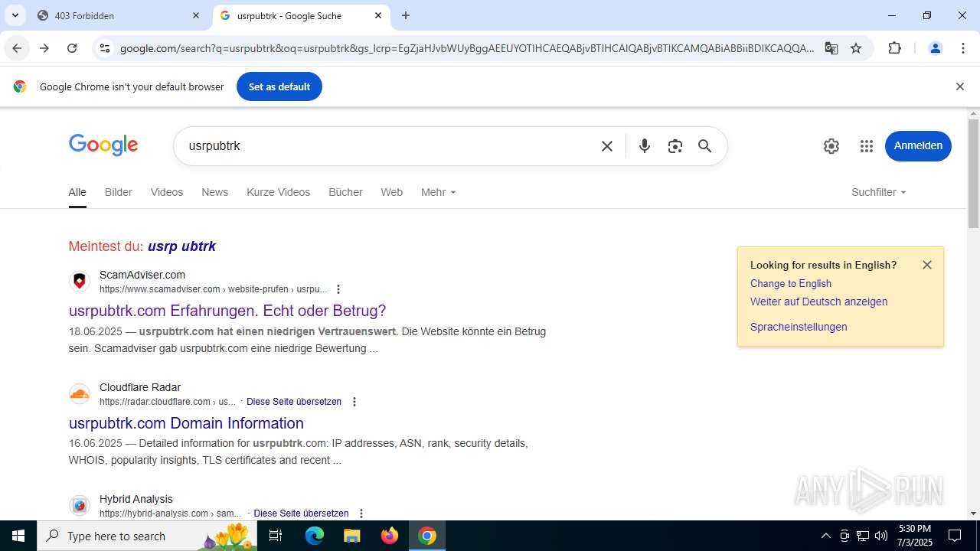Viewport: 980px width, 551px height.
Task: Dismiss the default browser notification bar
Action: coord(959,86)
